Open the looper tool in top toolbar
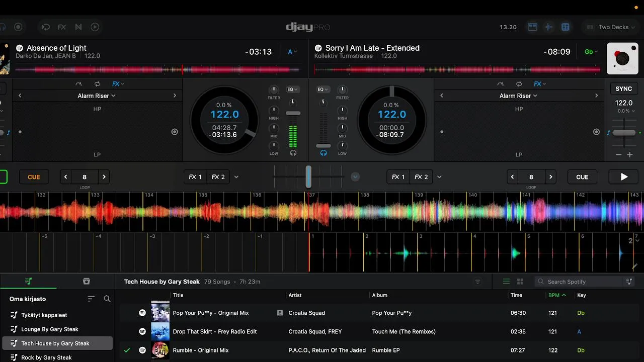This screenshot has width=644, height=362. (45, 27)
